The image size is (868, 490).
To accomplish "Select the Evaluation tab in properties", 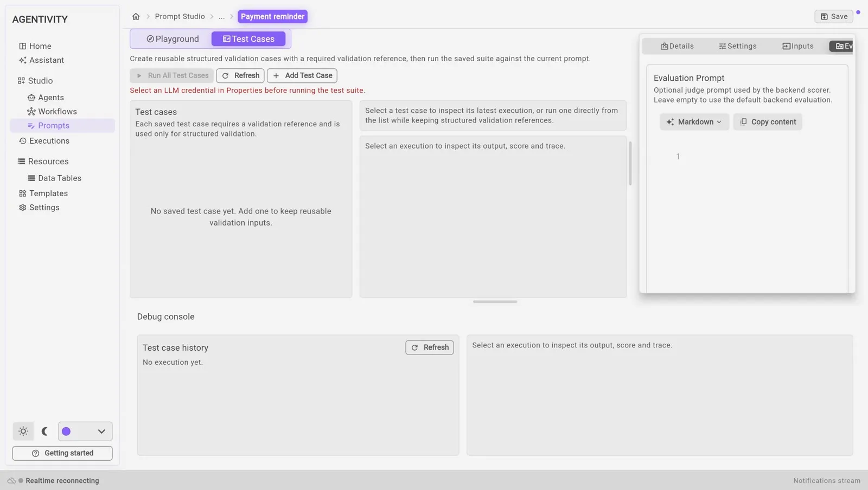I will [x=842, y=46].
